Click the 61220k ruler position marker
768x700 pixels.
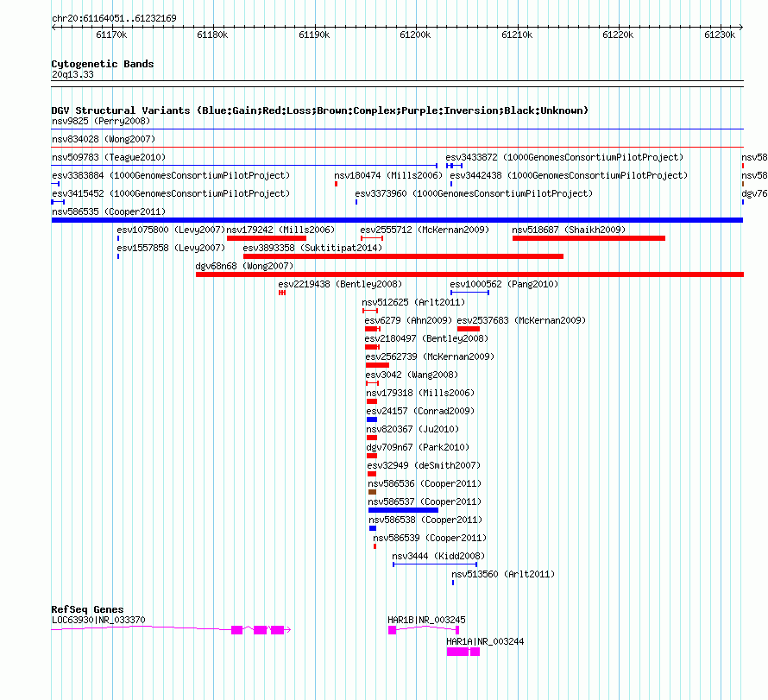click(618, 35)
